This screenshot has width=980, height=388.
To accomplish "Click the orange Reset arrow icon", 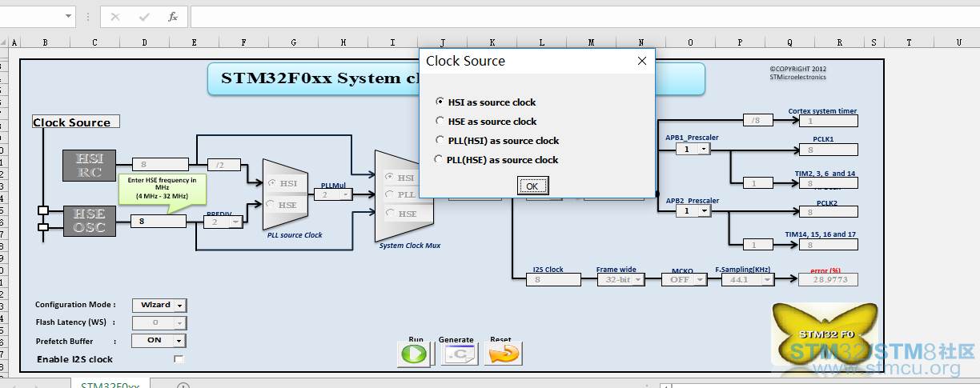I will pos(502,354).
